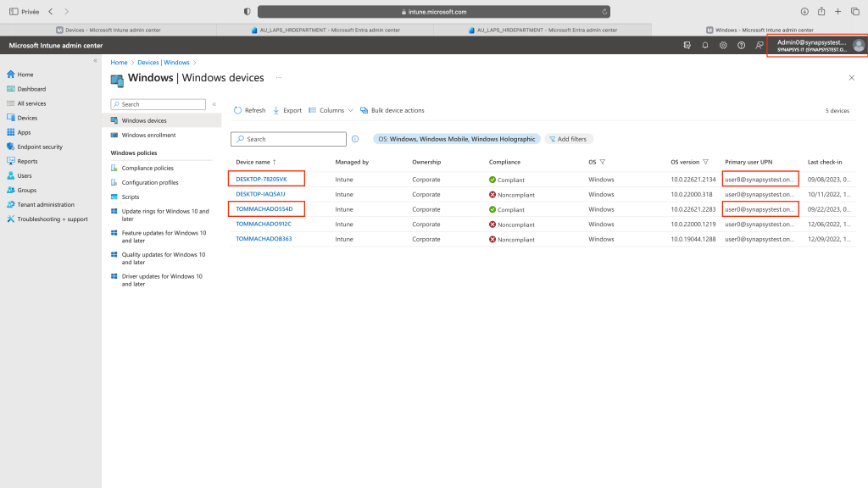Click the help question mark icon
This screenshot has width=868, height=488.
point(741,45)
